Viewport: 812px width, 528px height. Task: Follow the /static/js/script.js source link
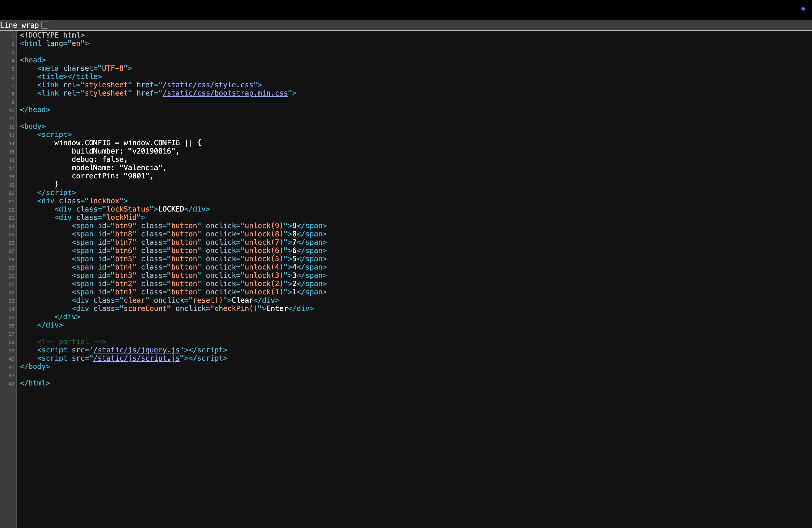coord(136,358)
